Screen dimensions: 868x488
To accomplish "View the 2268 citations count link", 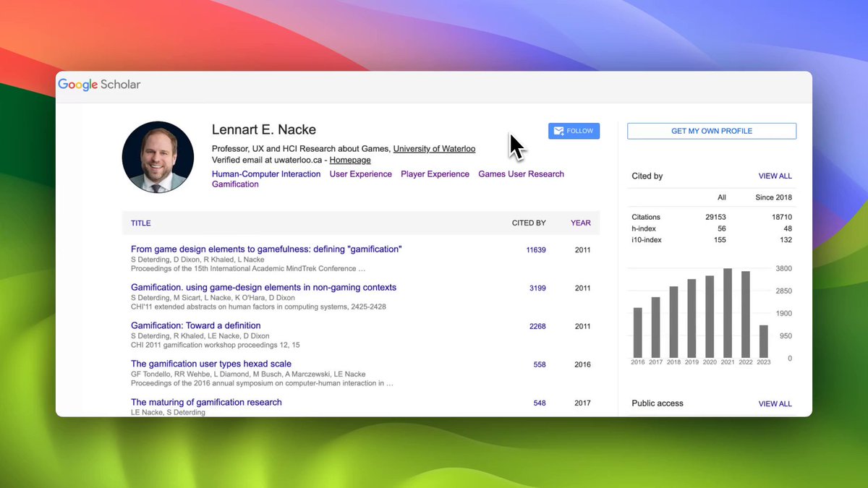I will point(537,327).
